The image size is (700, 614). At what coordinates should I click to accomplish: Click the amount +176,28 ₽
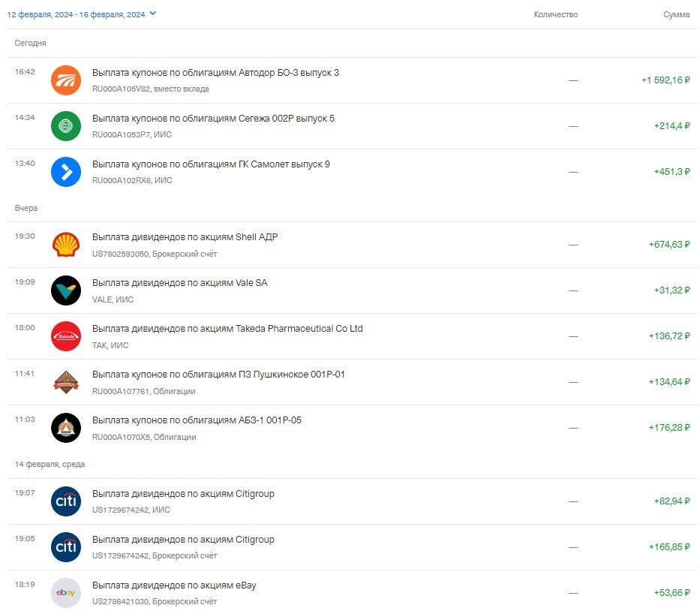tap(669, 427)
